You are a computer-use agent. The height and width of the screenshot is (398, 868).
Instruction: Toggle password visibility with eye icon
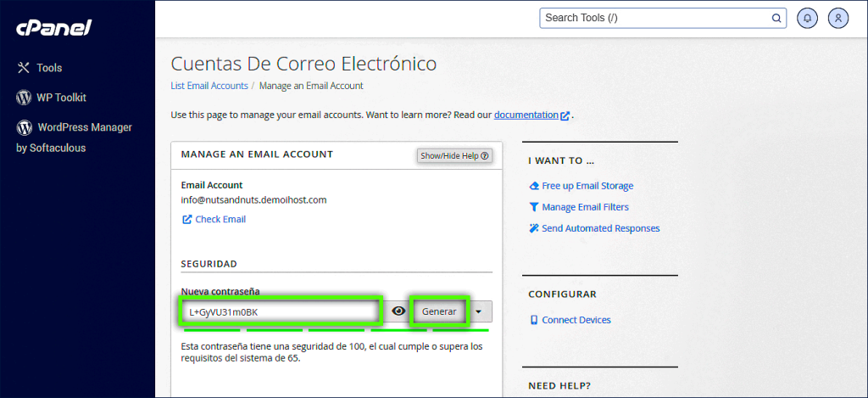click(x=398, y=311)
